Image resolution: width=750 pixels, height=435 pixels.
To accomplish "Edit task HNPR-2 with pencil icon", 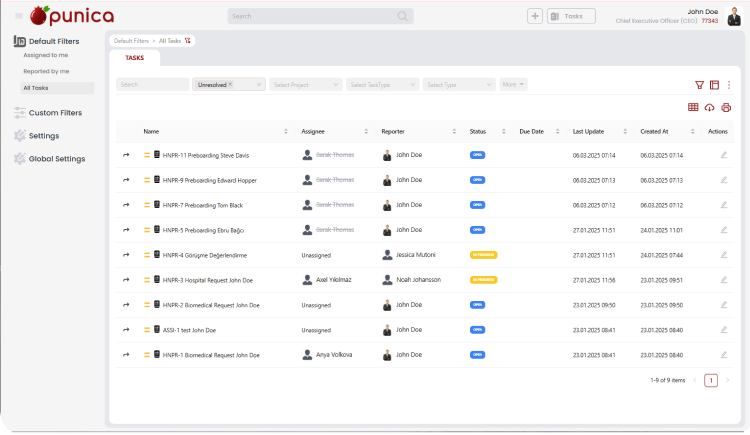I will coord(724,305).
